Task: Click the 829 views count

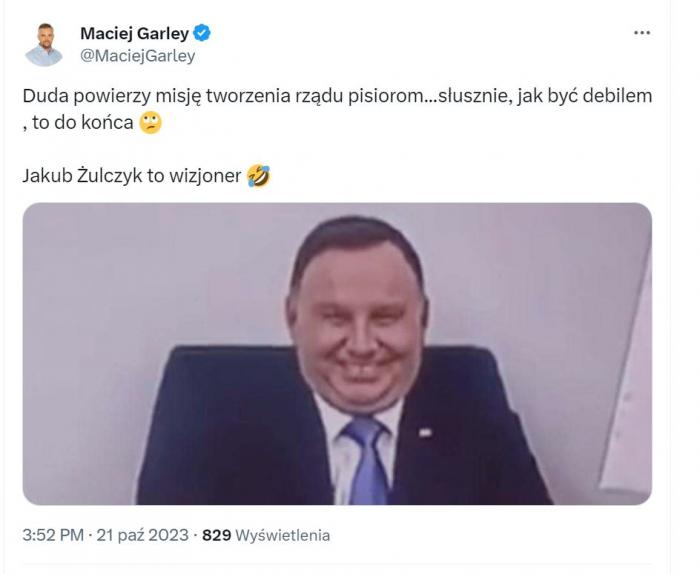Action: point(217,535)
